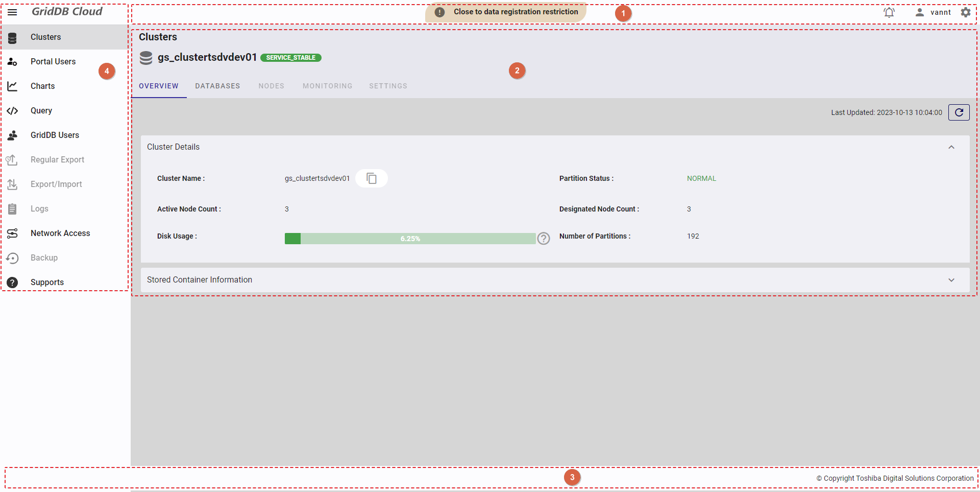
Task: Click the Clusters page heading
Action: coord(158,37)
